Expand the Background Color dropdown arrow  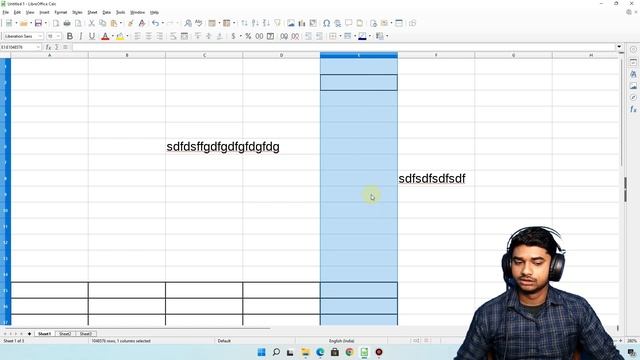pos(127,36)
